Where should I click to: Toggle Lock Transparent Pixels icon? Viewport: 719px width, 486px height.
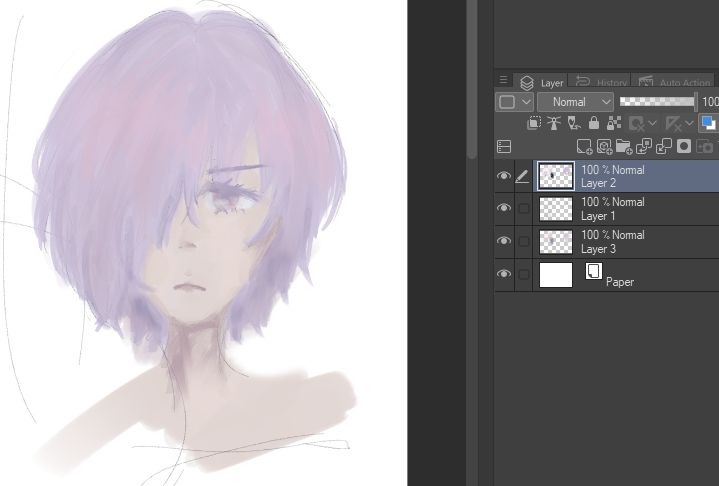pos(614,123)
